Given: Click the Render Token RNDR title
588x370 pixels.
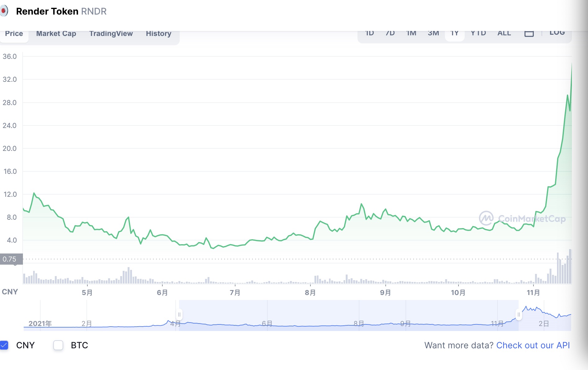Looking at the screenshot, I should pos(61,11).
